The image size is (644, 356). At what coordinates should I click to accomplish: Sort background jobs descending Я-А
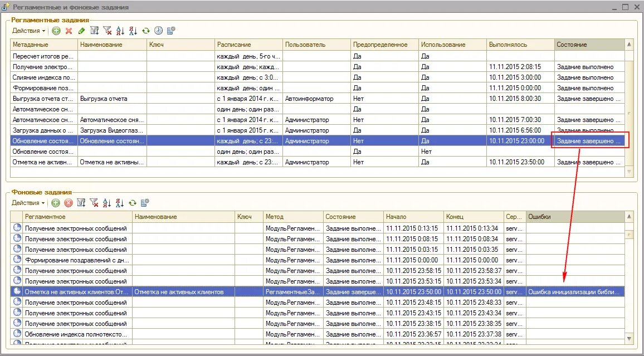click(x=120, y=203)
